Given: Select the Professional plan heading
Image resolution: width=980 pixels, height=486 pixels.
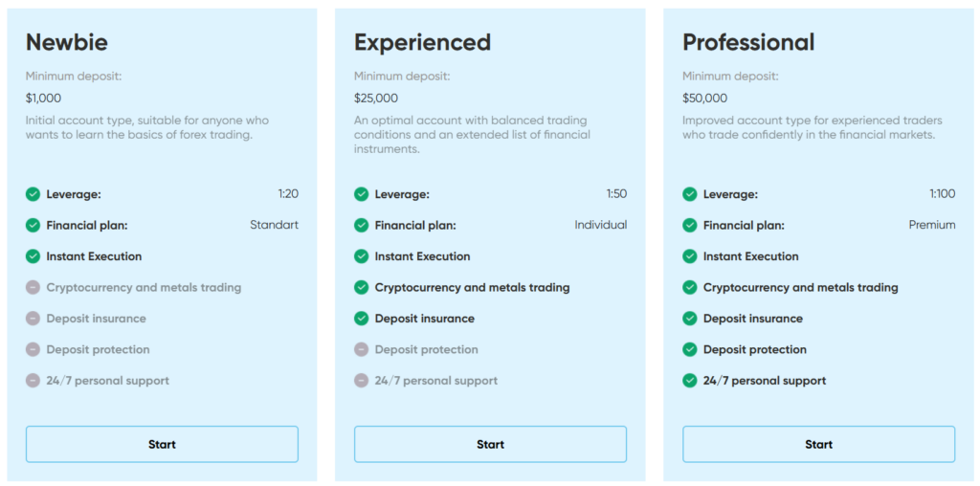Looking at the screenshot, I should [x=748, y=42].
